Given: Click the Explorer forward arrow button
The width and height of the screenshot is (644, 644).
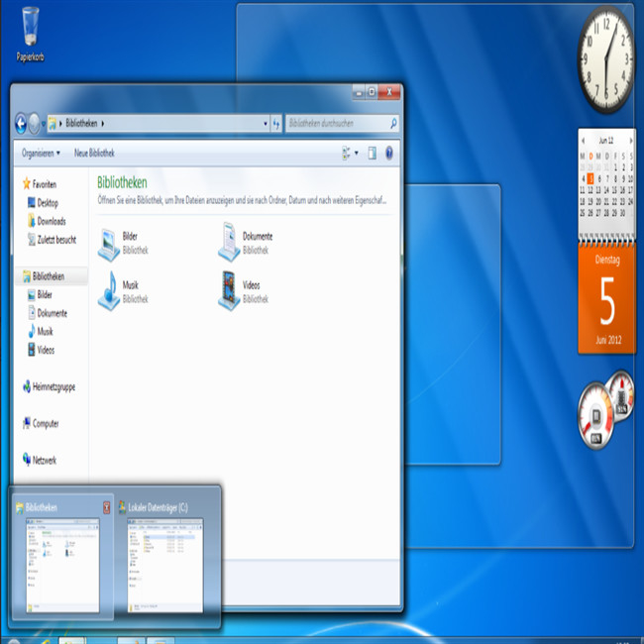Looking at the screenshot, I should [34, 123].
